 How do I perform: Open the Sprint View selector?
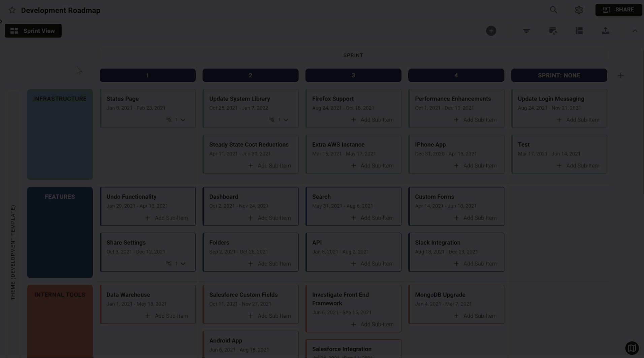pyautogui.click(x=33, y=31)
